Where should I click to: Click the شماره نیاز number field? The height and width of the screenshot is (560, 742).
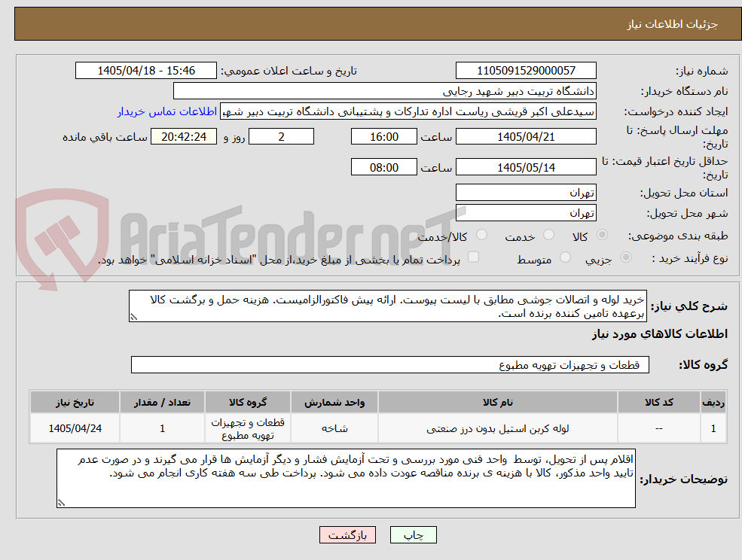pos(526,71)
